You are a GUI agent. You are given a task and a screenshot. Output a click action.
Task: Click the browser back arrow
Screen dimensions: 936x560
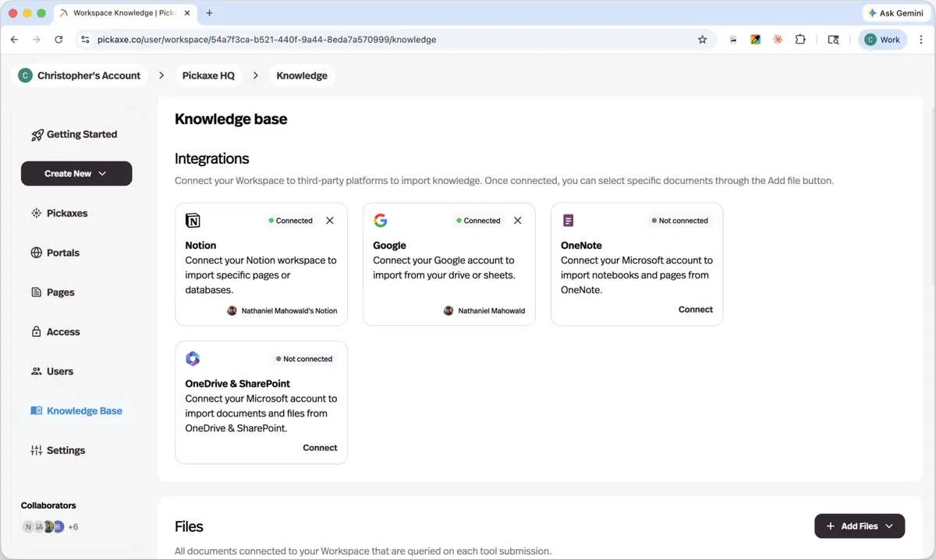14,40
